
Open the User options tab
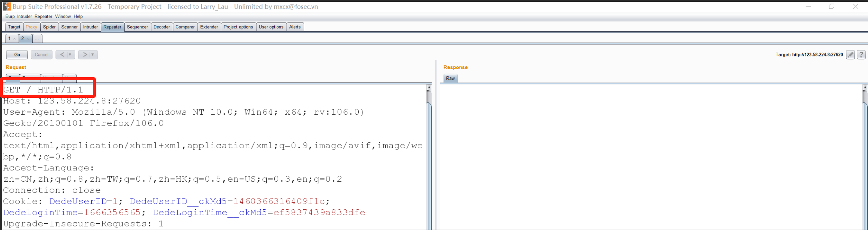(271, 27)
